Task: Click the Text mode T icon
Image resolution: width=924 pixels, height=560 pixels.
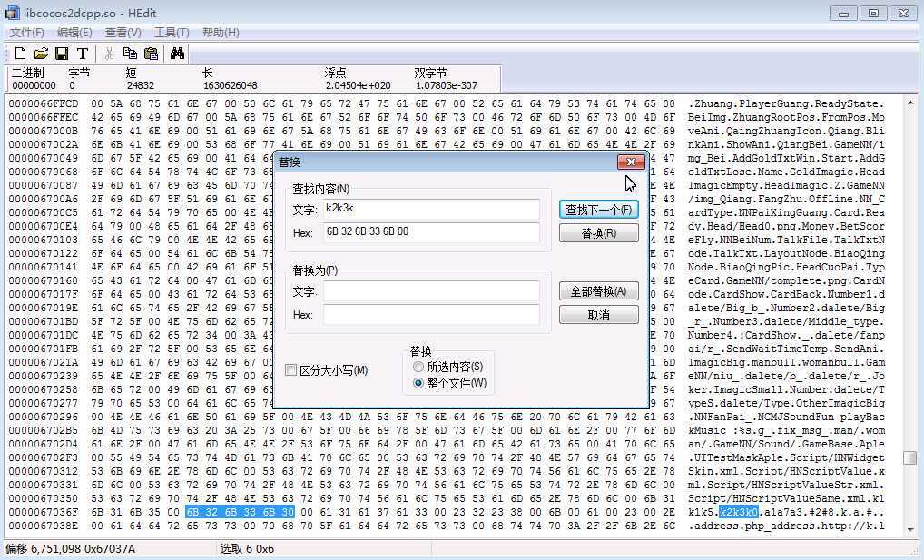Action: pos(82,54)
